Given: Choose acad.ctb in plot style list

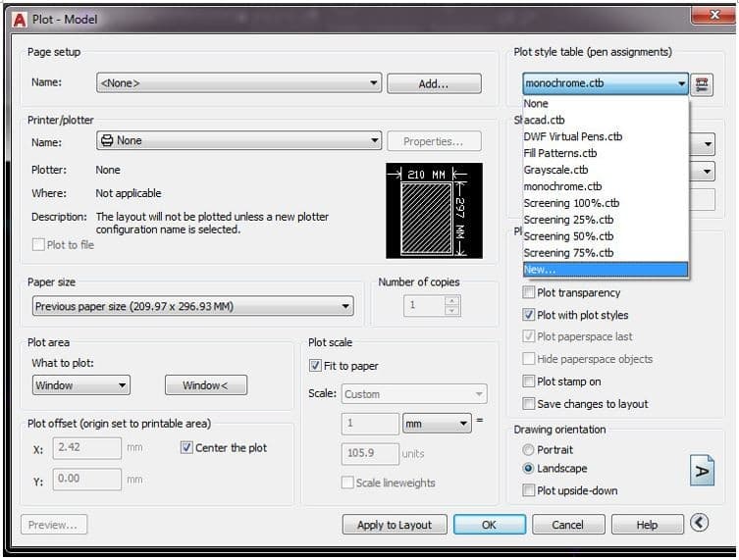Looking at the screenshot, I should point(606,120).
